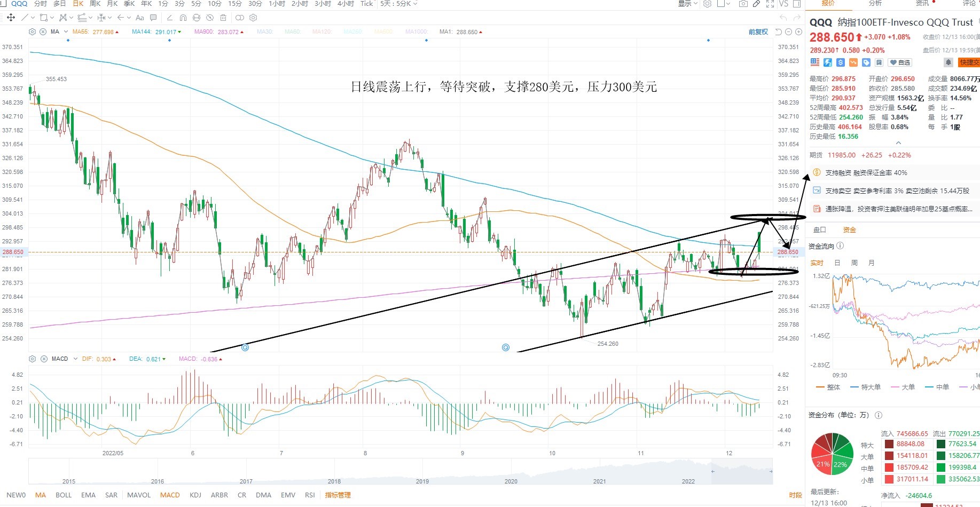The image size is (980, 507).
Task: Click the pencil drawing icon in top bar
Action: pyautogui.click(x=756, y=4)
